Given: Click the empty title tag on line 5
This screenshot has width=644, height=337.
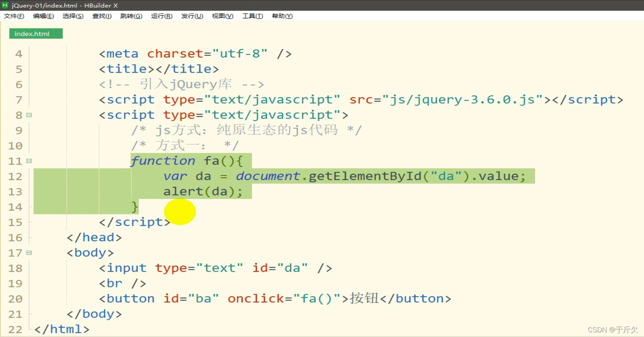Looking at the screenshot, I should (159, 69).
